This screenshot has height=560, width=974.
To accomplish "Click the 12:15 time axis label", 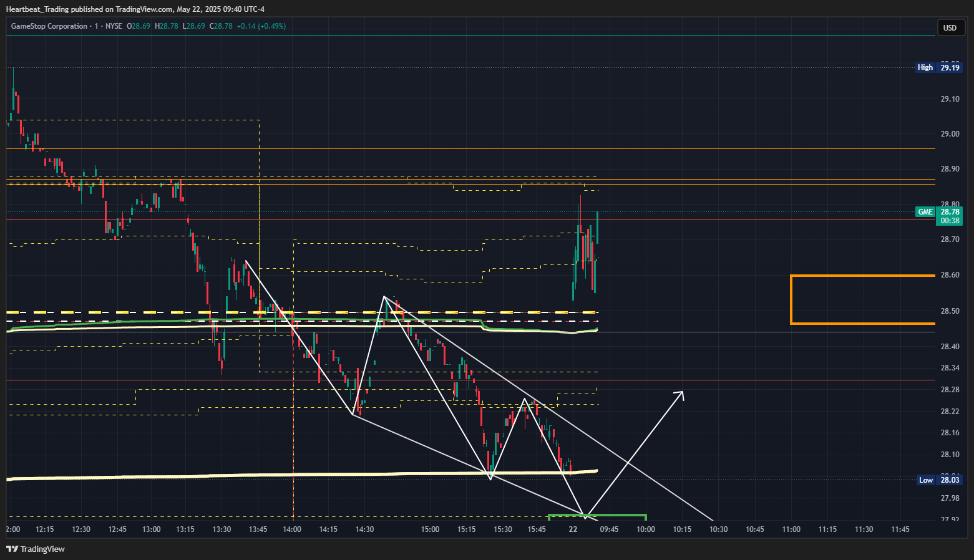I will [45, 529].
